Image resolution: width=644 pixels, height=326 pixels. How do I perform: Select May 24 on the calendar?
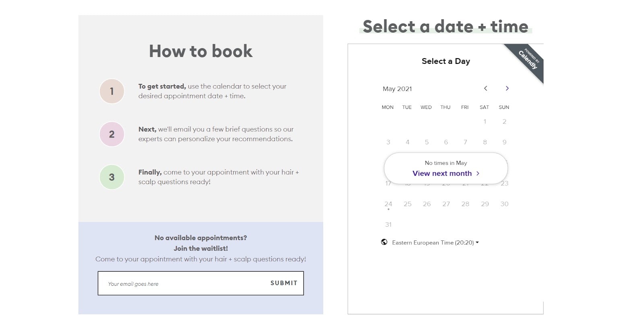388,204
